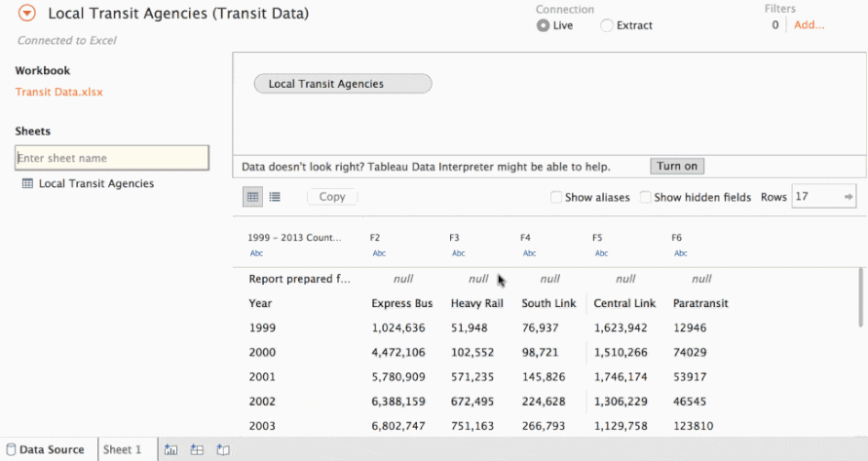The width and height of the screenshot is (868, 461).
Task: Click the Add filters link
Action: coord(809,25)
